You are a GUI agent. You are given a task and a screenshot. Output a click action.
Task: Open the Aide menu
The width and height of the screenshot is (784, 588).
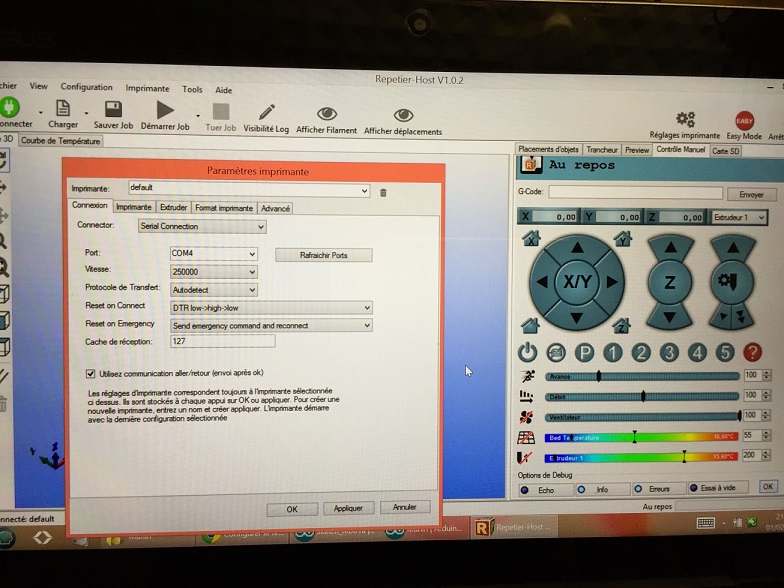tap(224, 90)
